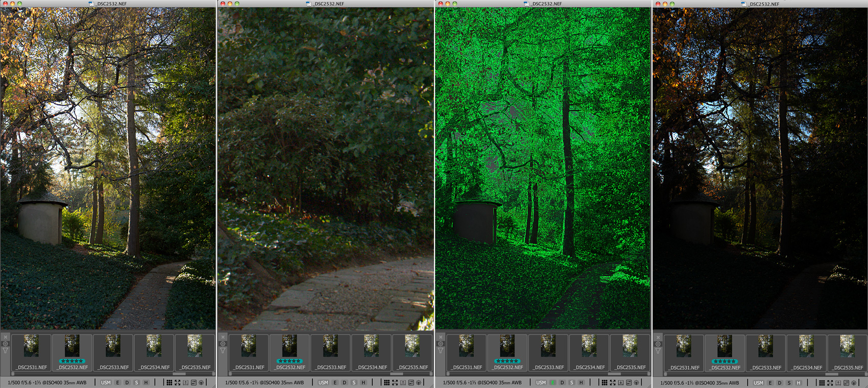
Task: Enable D toggle in zoomed foliage window
Action: pos(345,382)
